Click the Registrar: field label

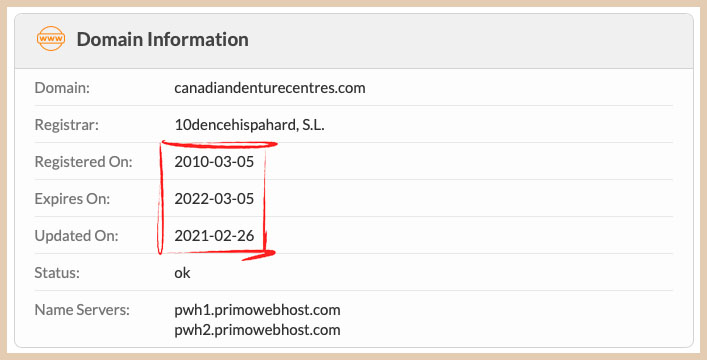click(x=66, y=125)
